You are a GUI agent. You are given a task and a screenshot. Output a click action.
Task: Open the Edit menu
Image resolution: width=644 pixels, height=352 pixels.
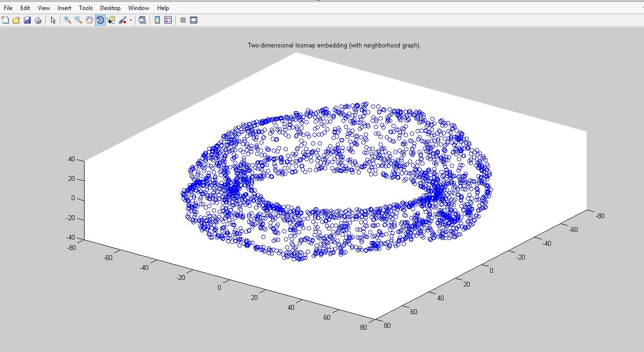point(25,8)
